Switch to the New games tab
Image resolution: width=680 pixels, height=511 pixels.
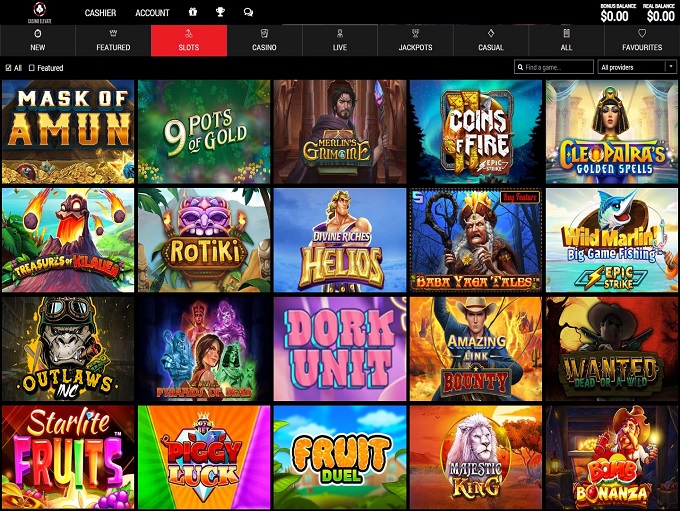click(38, 41)
